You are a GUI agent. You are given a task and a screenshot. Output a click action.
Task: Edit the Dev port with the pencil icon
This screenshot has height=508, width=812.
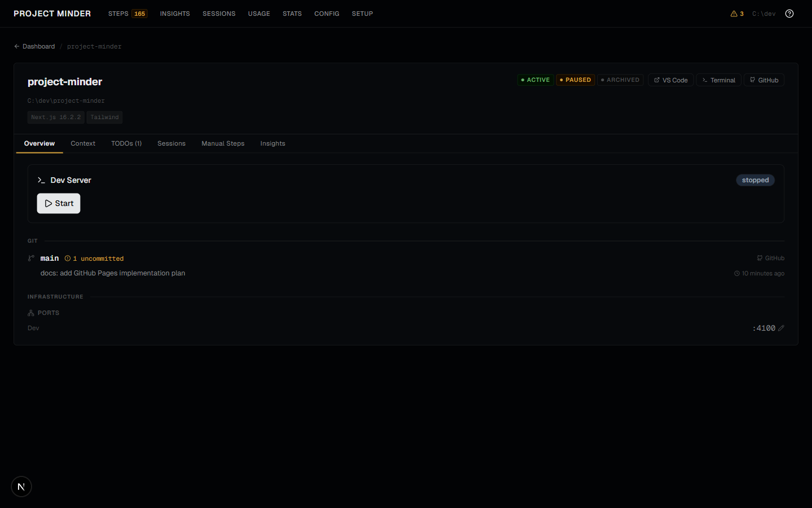coord(782,328)
